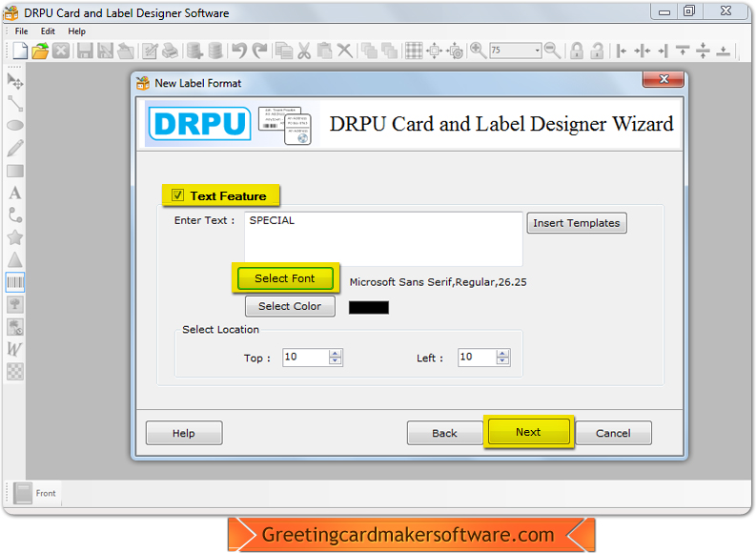This screenshot has height=553, width=756.
Task: Click the Left location value field
Action: click(478, 358)
